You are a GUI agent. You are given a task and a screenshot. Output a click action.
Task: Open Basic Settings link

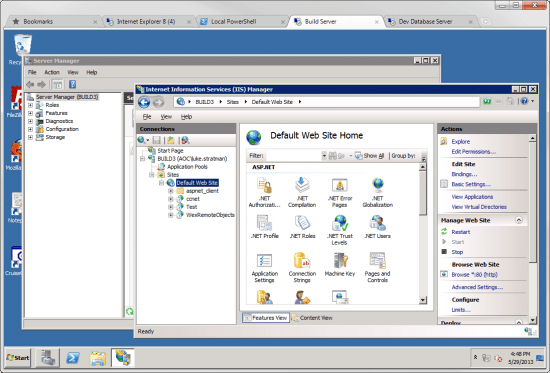coord(471,184)
